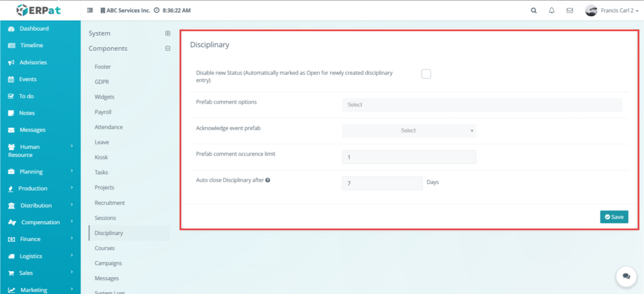This screenshot has width=644, height=294.
Task: Click the chat bubble icon at bottom right
Action: click(625, 276)
